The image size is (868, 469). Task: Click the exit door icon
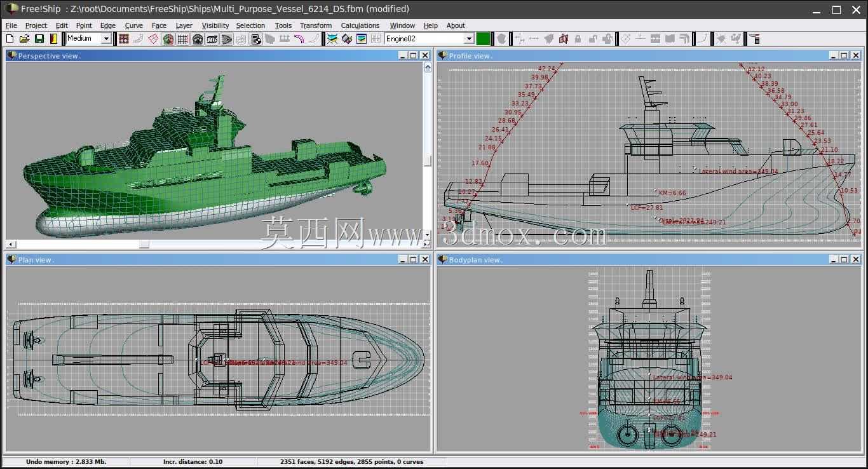pos(53,39)
